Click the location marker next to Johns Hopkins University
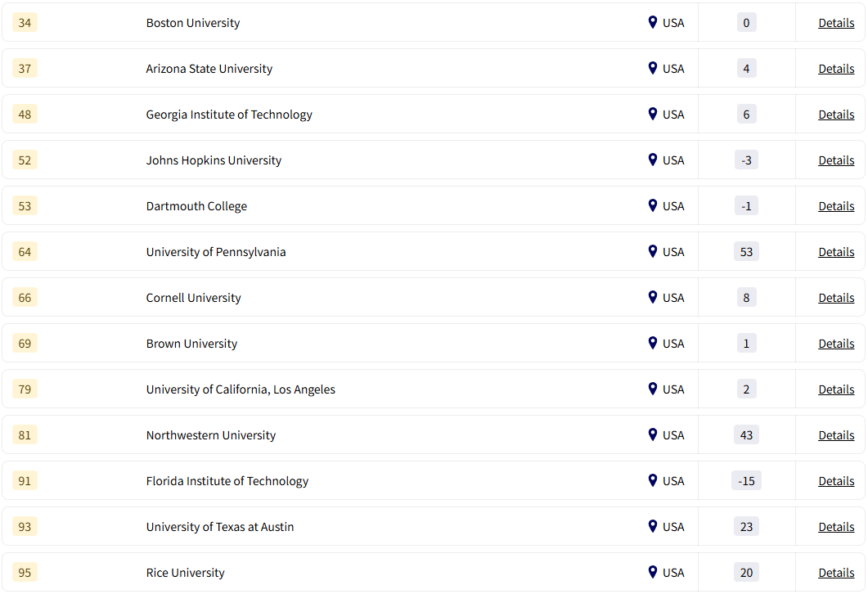Viewport: 868px width, 594px height. 652,160
